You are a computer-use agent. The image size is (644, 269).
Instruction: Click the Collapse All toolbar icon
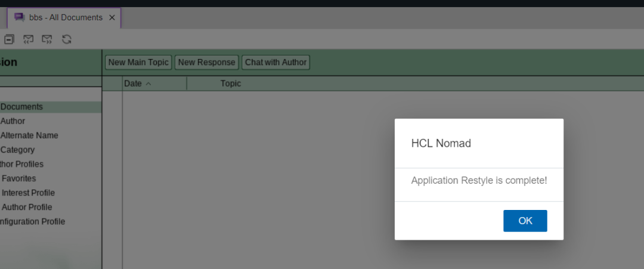(9, 39)
